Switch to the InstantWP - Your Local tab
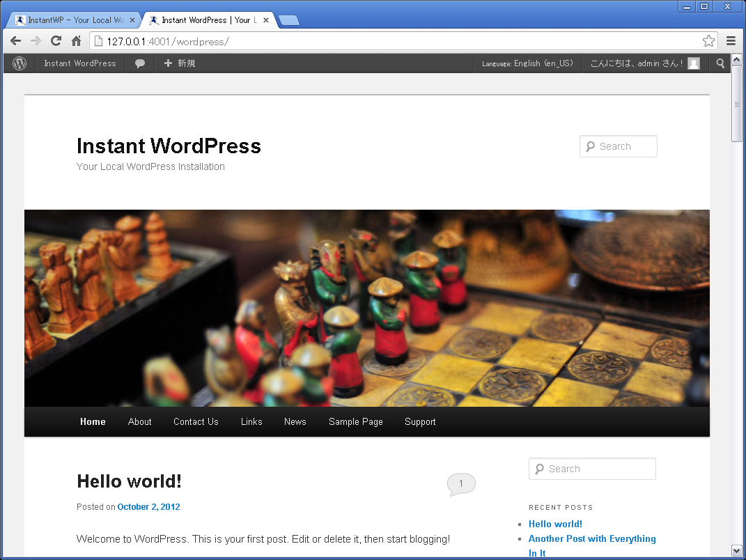Screen dimensions: 746x560 pos(74,20)
